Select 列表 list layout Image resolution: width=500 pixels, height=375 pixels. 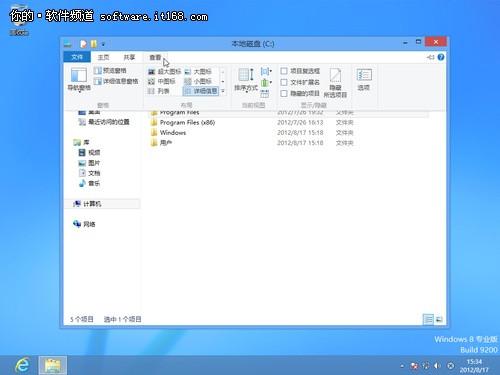tap(159, 91)
